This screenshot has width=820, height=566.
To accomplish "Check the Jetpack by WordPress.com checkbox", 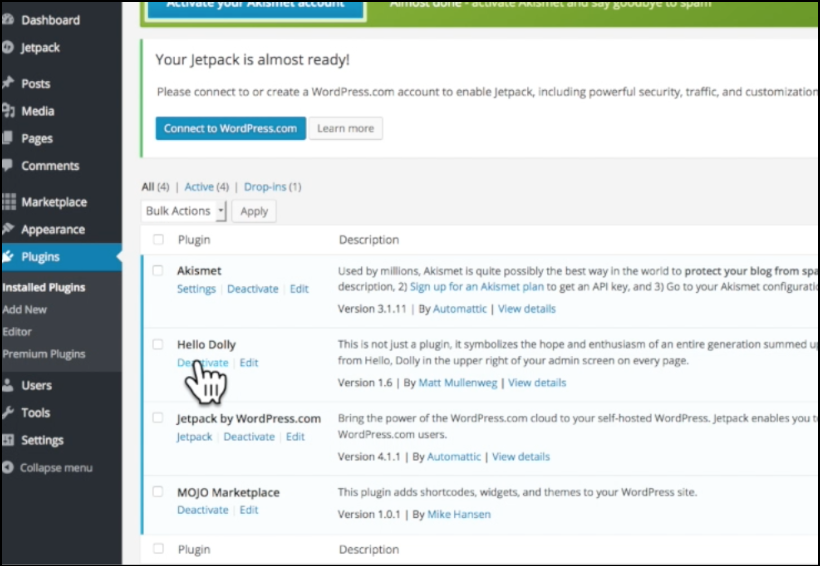I will [x=158, y=417].
